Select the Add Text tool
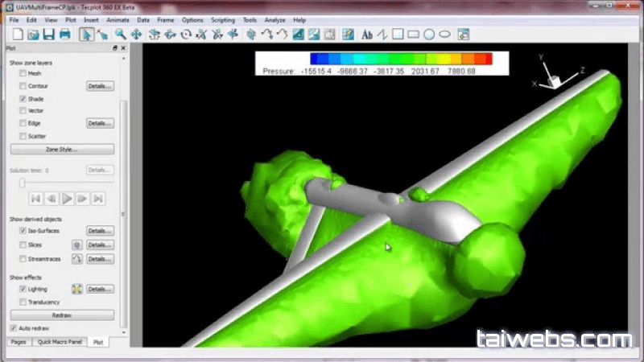Image resolution: width=644 pixels, height=362 pixels. pyautogui.click(x=367, y=34)
